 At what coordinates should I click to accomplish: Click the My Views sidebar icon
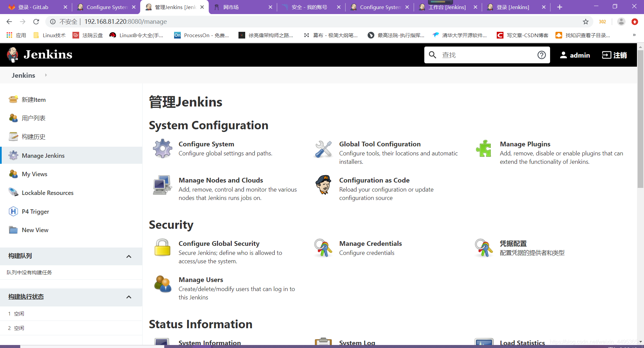coord(13,174)
